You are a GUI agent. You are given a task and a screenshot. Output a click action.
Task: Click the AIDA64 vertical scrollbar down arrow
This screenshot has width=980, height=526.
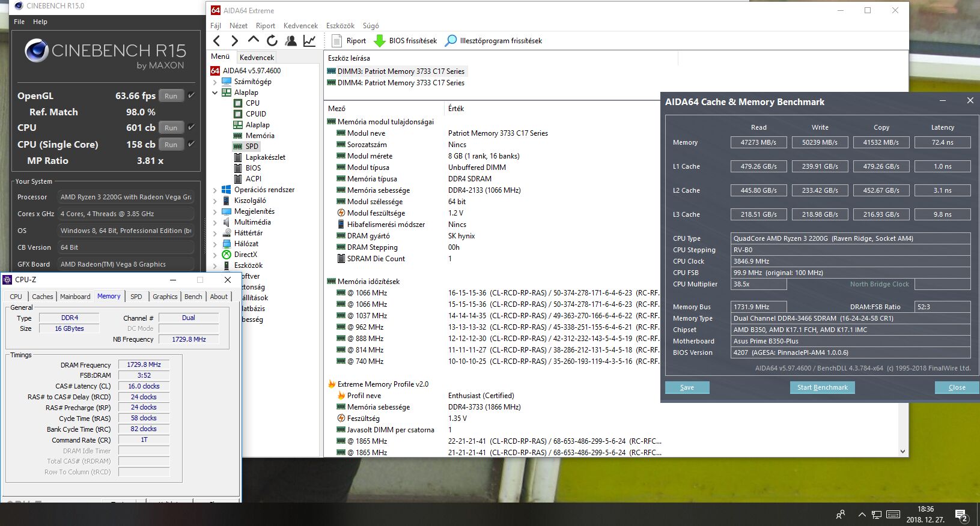point(902,452)
